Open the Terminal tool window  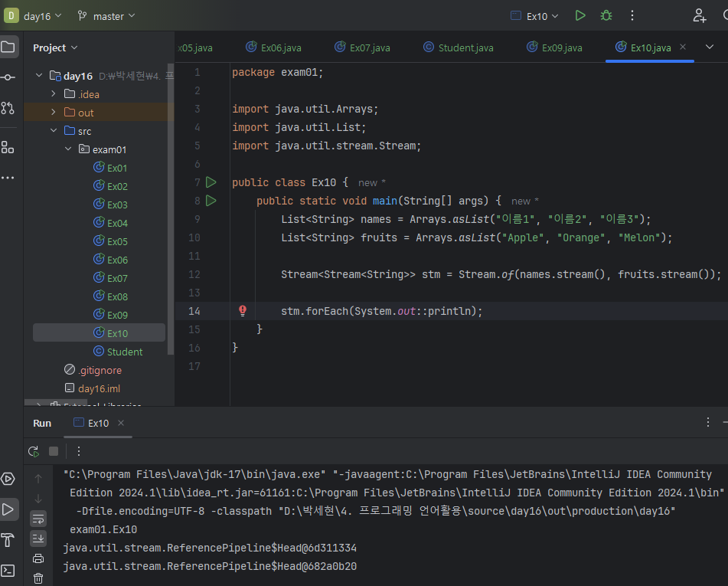coord(8,570)
